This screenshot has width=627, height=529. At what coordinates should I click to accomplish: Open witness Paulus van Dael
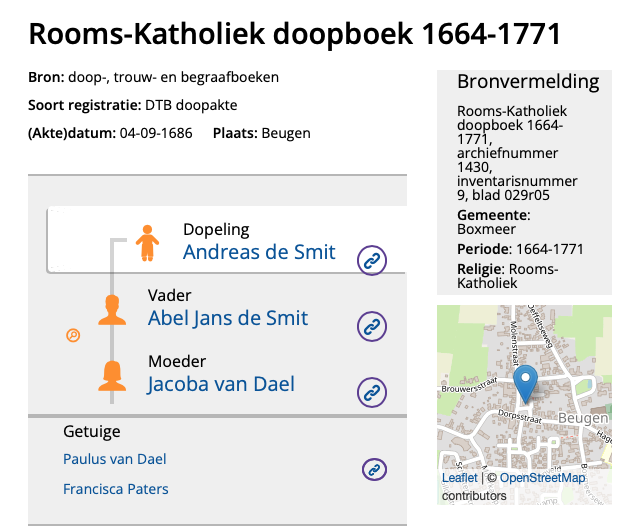tap(114, 459)
